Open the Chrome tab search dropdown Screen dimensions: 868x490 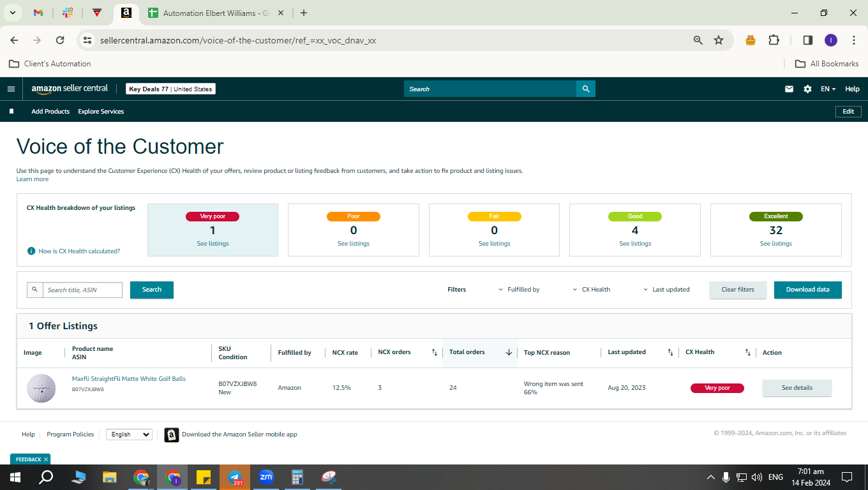12,13
